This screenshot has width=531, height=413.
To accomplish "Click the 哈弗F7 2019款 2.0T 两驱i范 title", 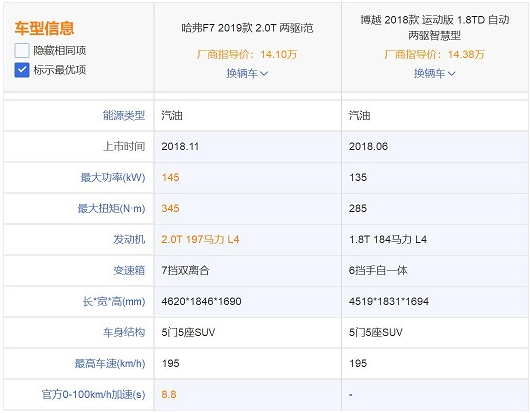I will click(247, 28).
